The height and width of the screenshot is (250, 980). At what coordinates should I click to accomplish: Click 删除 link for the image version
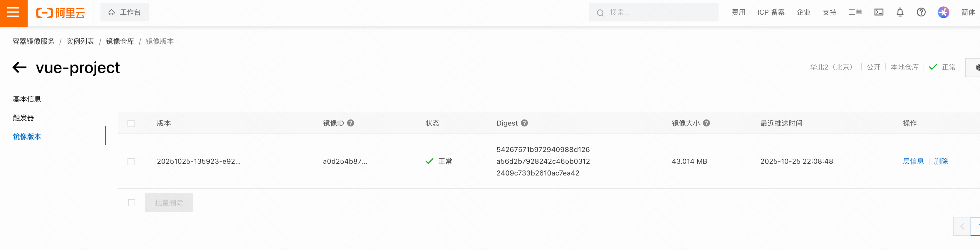click(941, 161)
